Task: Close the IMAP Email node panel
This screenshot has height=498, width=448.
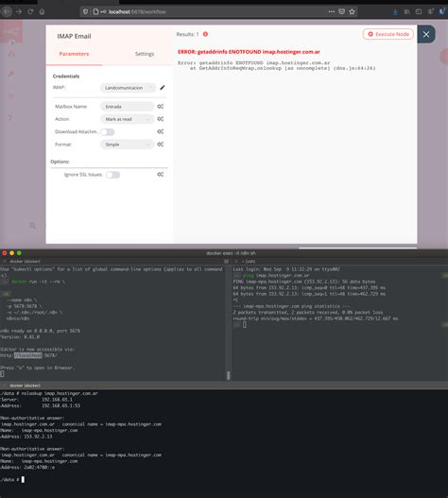Action: click(x=426, y=34)
